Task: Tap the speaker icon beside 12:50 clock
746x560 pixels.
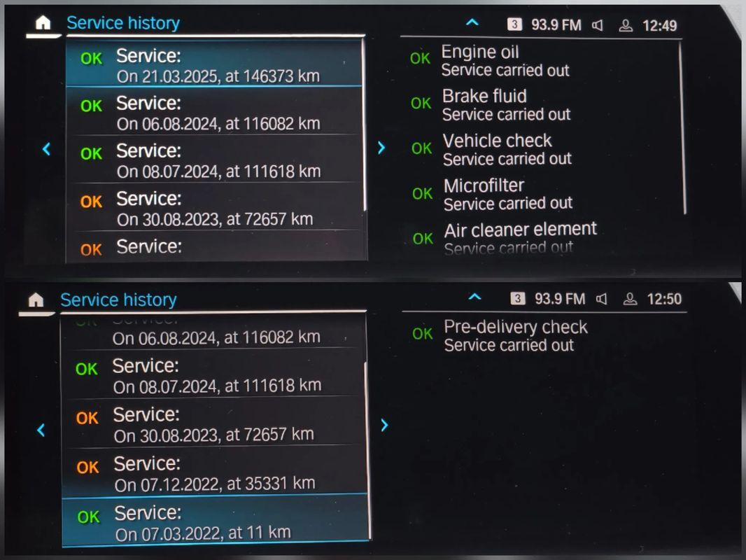Action: [x=601, y=299]
